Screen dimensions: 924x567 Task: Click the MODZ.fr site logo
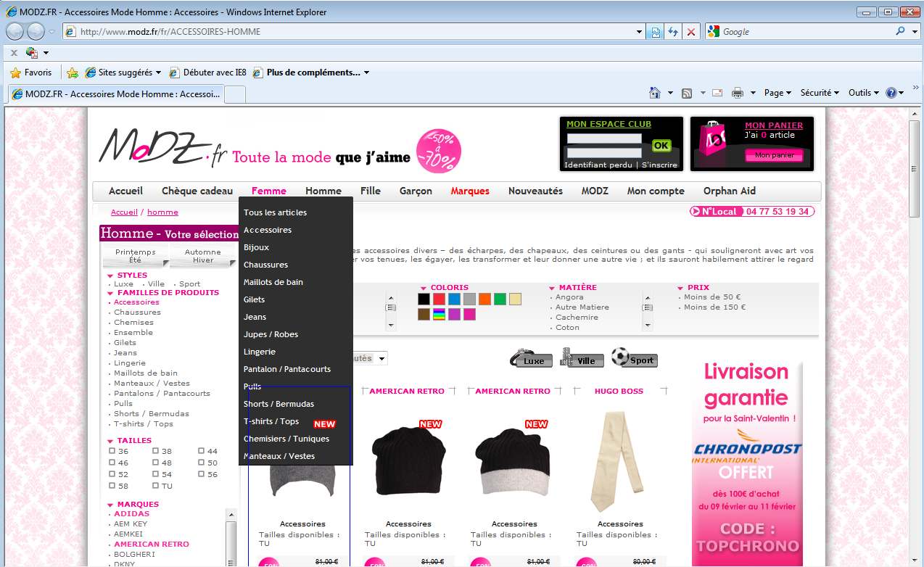click(x=163, y=149)
